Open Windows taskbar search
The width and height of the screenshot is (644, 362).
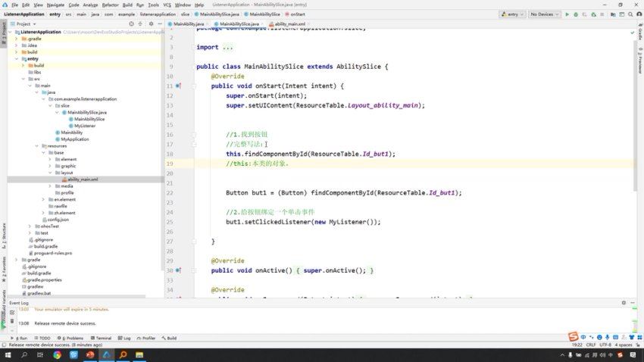pos(23,354)
